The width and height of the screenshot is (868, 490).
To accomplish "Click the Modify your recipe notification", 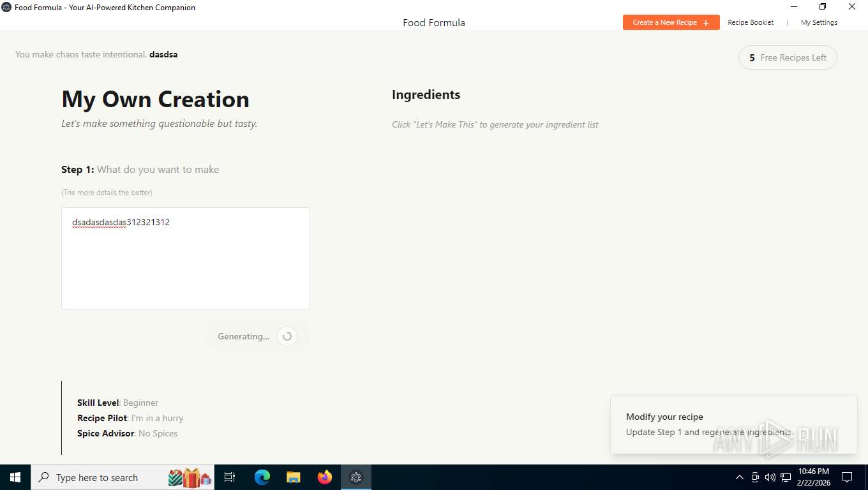I will 733,424.
